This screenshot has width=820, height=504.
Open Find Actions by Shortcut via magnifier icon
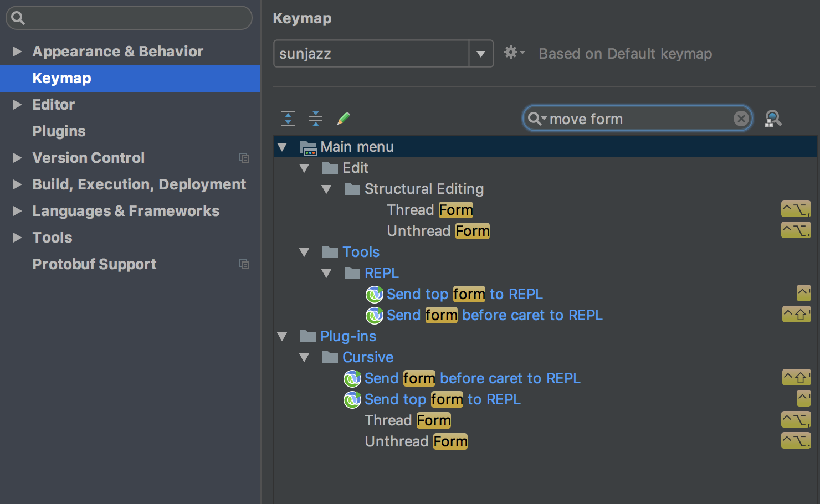(x=773, y=118)
